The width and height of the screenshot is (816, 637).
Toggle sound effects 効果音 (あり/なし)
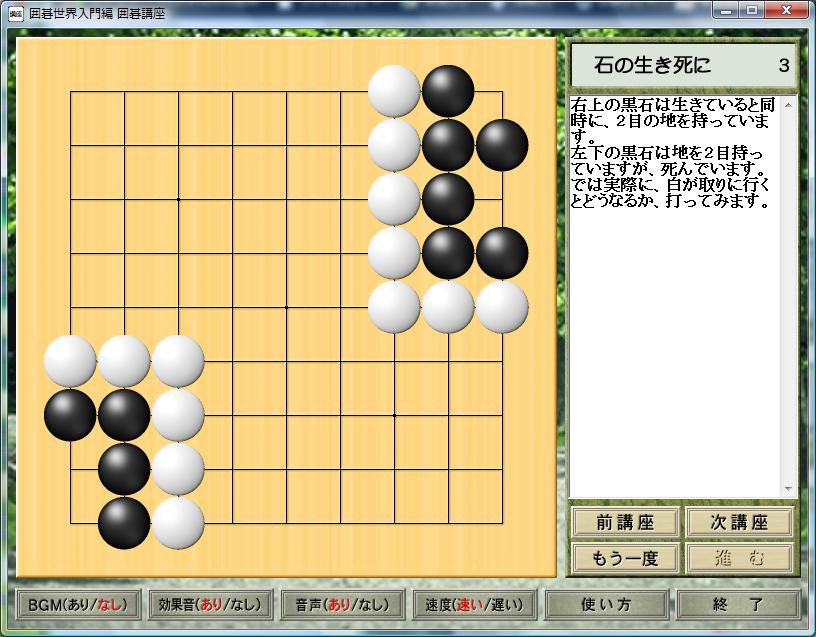[210, 605]
